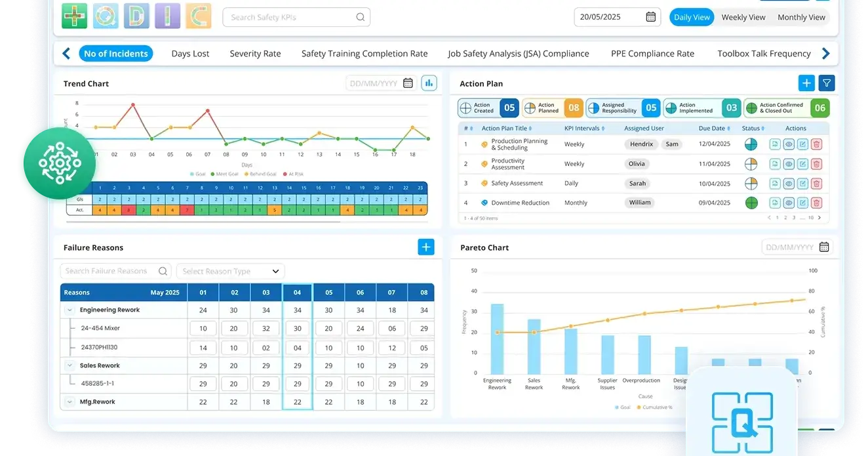Click the bar chart icon beside Trend Chart date
Viewport: 868px width, 456px height.
tap(429, 83)
